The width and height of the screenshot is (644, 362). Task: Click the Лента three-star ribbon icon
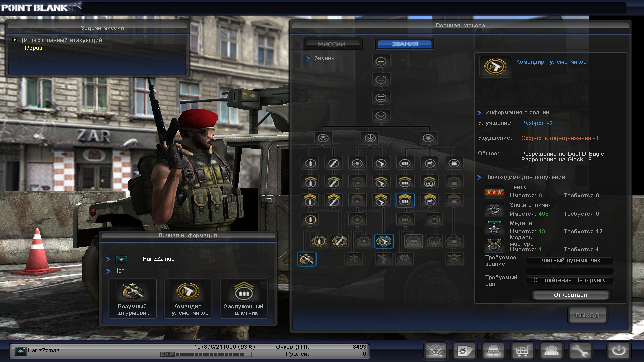click(x=494, y=192)
